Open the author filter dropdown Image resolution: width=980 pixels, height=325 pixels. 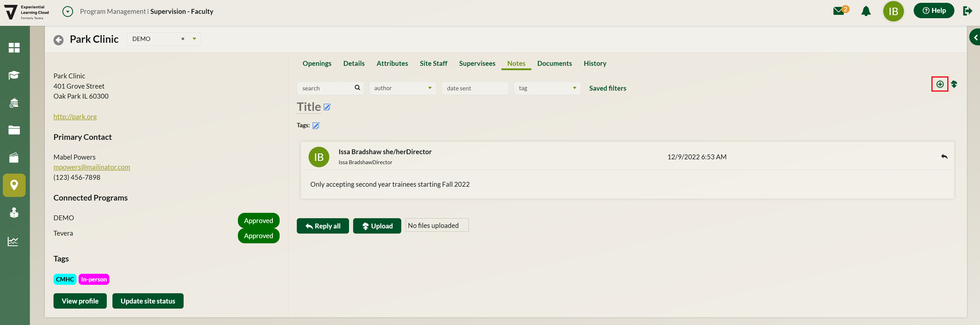pos(403,88)
